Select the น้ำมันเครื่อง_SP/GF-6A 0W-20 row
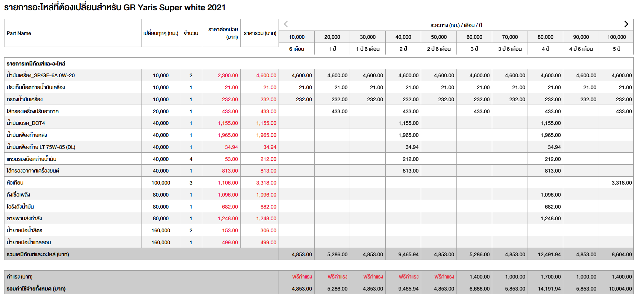 pyautogui.click(x=41, y=75)
